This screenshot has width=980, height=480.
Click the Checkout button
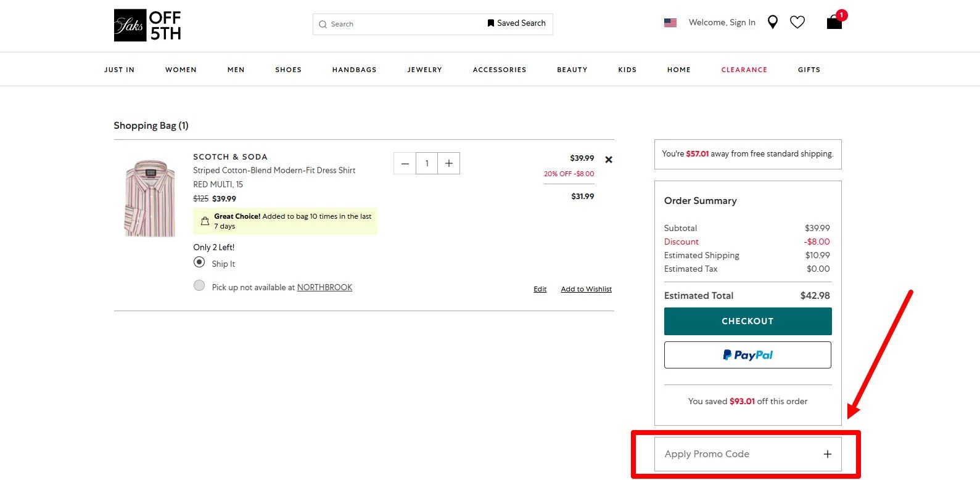click(747, 321)
